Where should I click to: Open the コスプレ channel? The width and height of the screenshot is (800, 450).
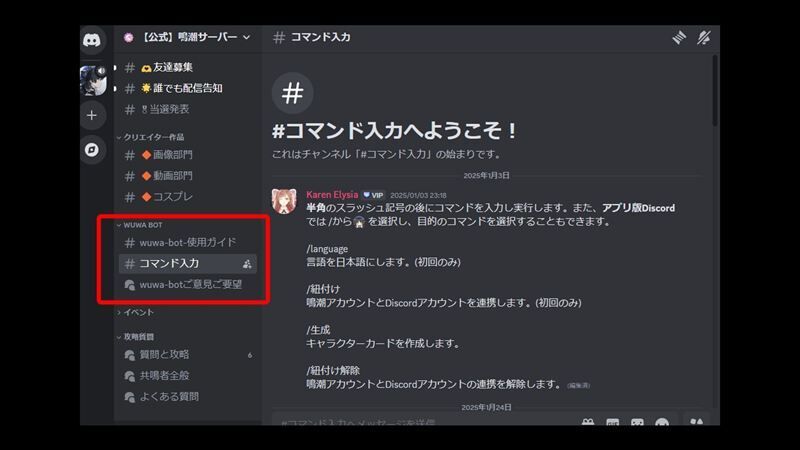(187, 196)
